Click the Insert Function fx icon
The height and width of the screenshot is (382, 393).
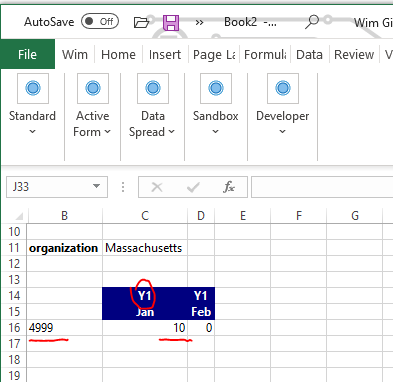(x=229, y=187)
